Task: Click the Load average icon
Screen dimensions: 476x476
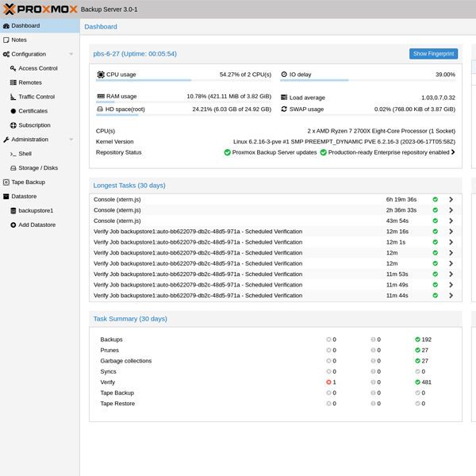Action: tap(284, 98)
